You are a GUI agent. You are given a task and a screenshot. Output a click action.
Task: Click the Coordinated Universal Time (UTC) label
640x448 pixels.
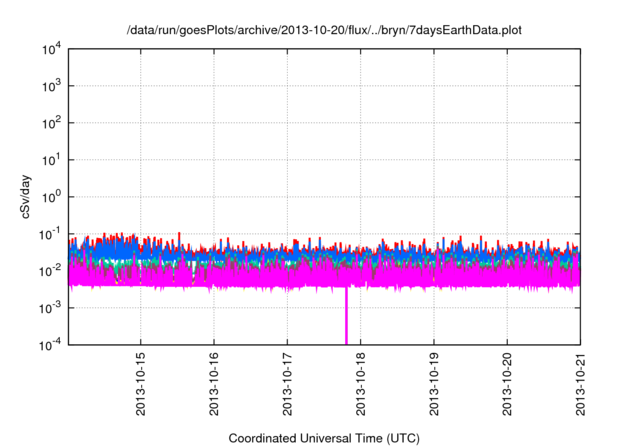pos(324,438)
